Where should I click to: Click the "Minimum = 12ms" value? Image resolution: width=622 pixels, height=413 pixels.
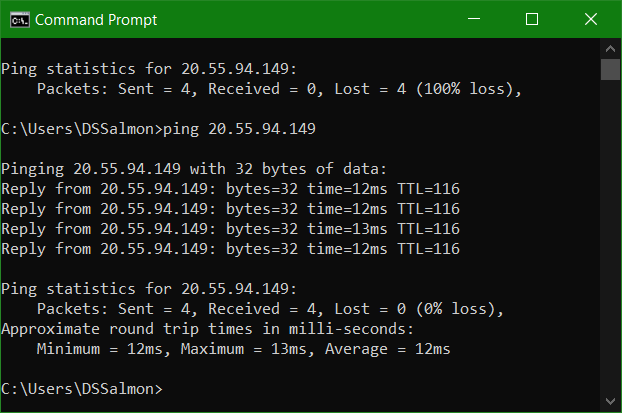pos(102,349)
